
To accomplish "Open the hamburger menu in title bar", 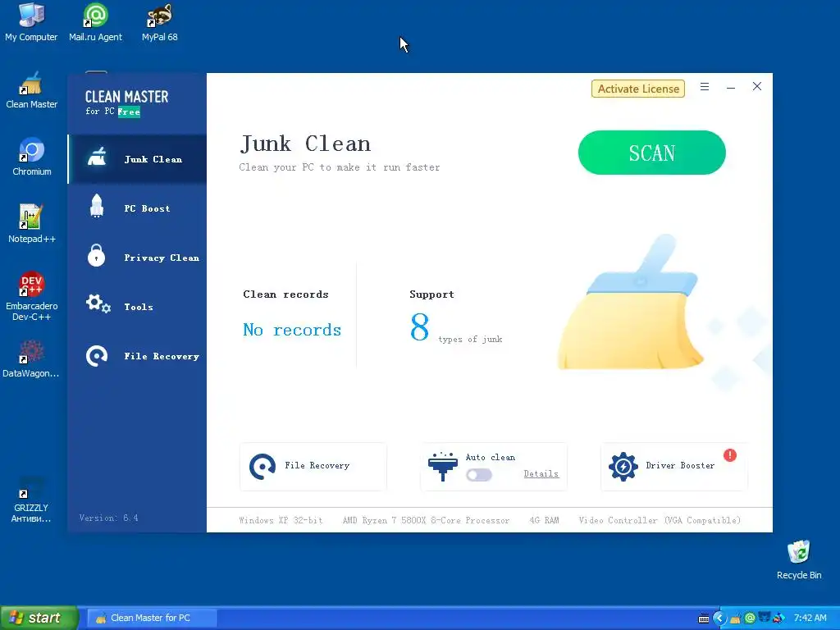I will 705,87.
